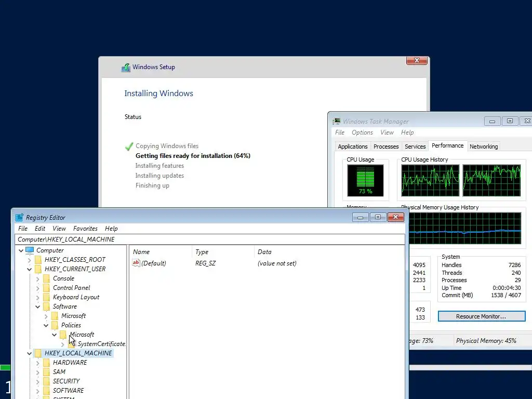Viewport: 532px width, 399px height.
Task: Select the Microsoft key under Software
Action: pos(73,316)
